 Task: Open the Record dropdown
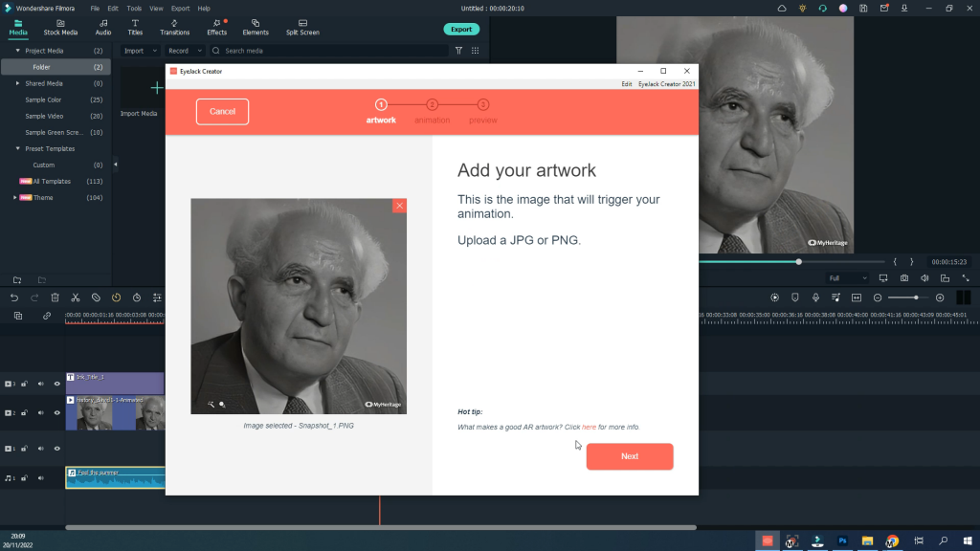click(x=185, y=51)
